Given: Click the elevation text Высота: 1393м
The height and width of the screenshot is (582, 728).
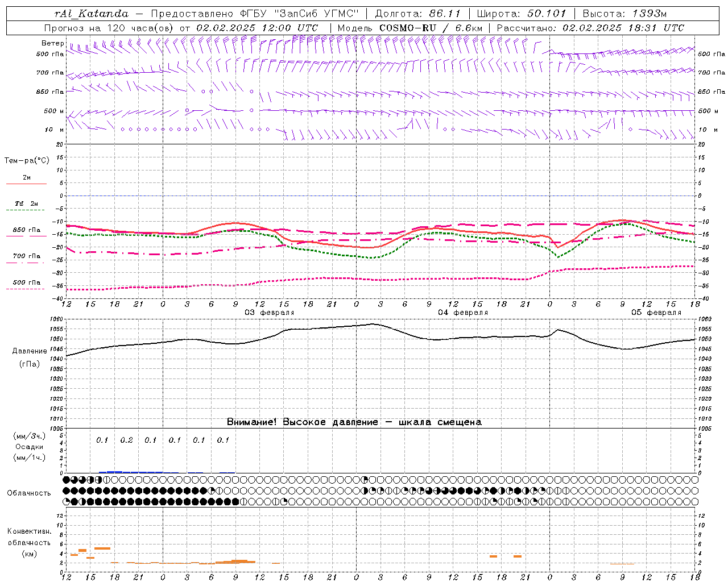Looking at the screenshot, I should click(624, 14).
